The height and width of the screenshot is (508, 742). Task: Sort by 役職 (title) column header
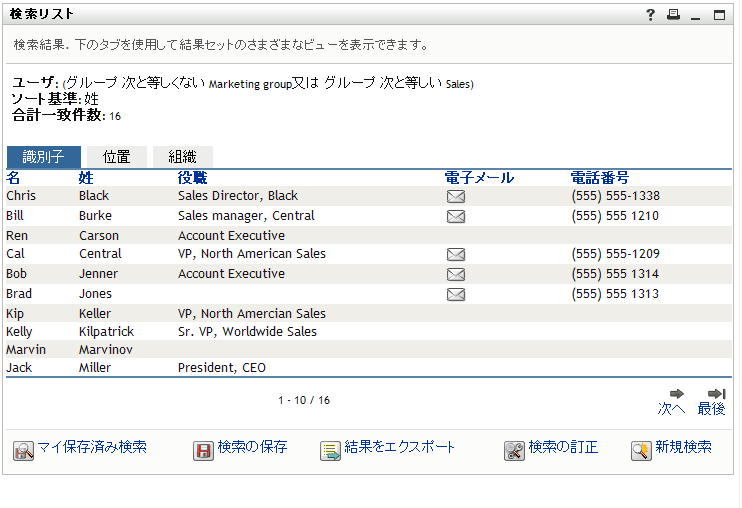point(193,178)
